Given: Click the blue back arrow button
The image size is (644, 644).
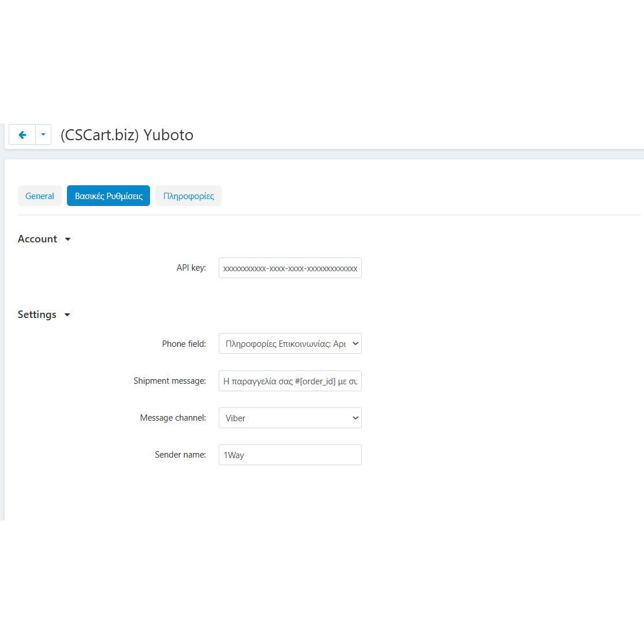Looking at the screenshot, I should tap(23, 135).
